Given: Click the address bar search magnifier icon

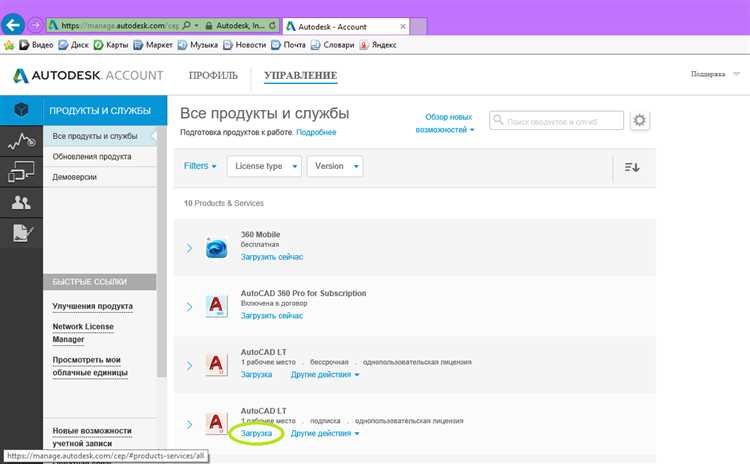Looking at the screenshot, I should (187, 25).
